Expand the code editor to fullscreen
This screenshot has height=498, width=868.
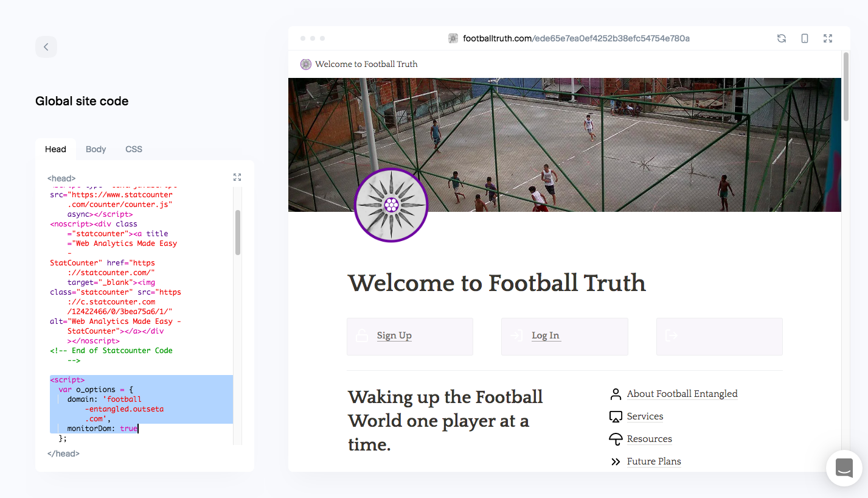(x=237, y=177)
